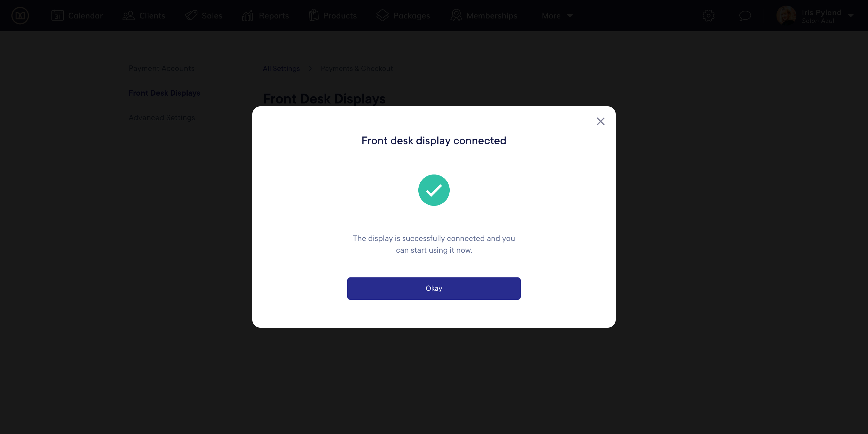Select the Front Desk Displays tab
The image size is (868, 434).
[164, 93]
